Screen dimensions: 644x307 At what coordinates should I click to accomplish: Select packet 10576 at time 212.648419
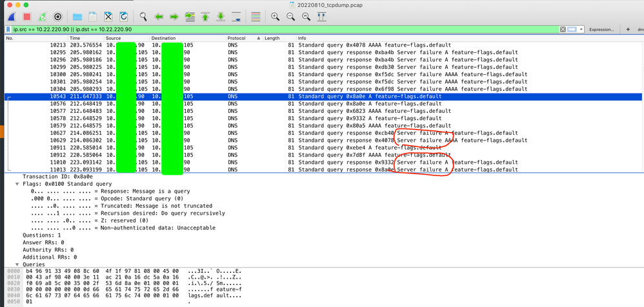click(324, 103)
